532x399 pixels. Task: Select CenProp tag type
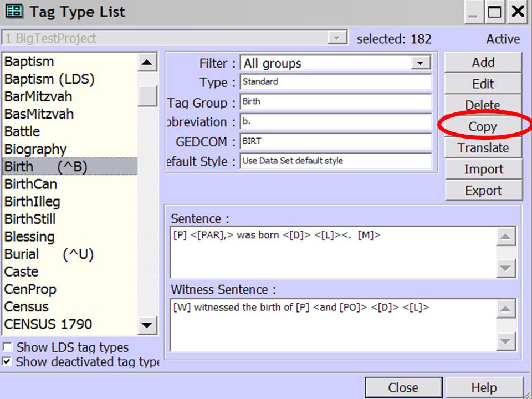(x=70, y=289)
